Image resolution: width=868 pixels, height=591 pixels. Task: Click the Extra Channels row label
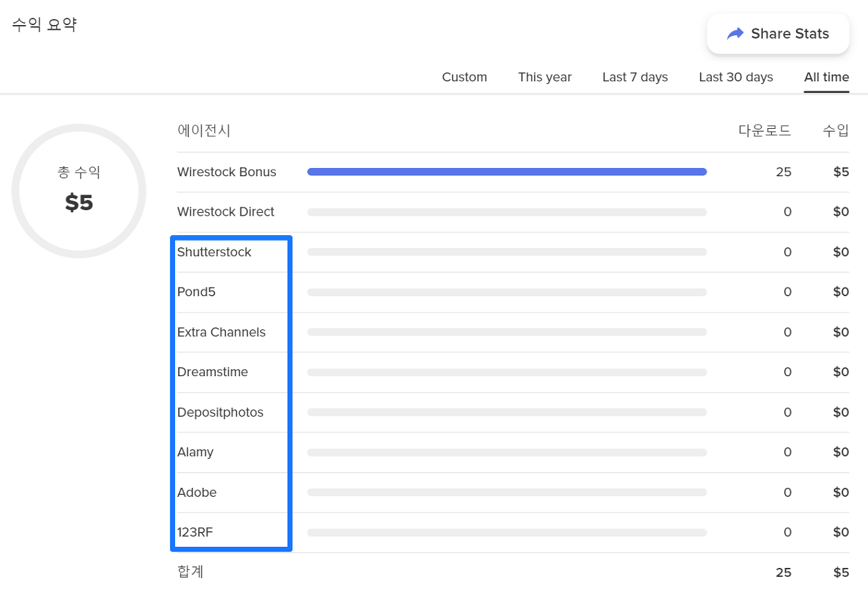coord(221,332)
